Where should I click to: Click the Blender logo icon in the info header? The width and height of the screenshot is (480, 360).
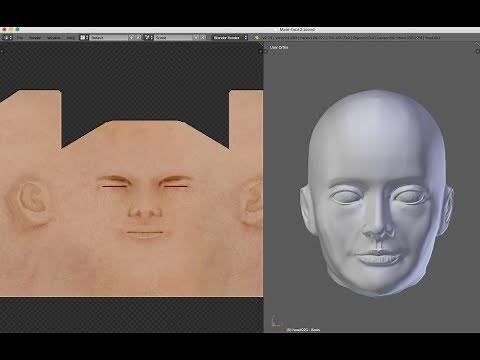(x=256, y=38)
